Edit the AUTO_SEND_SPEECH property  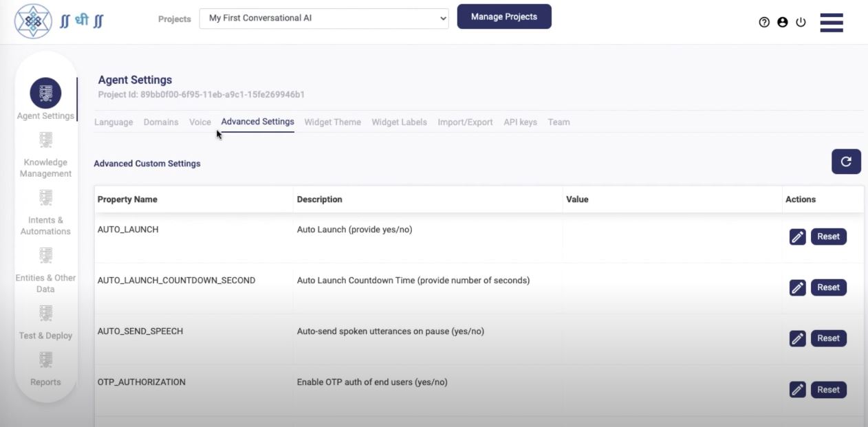click(797, 338)
